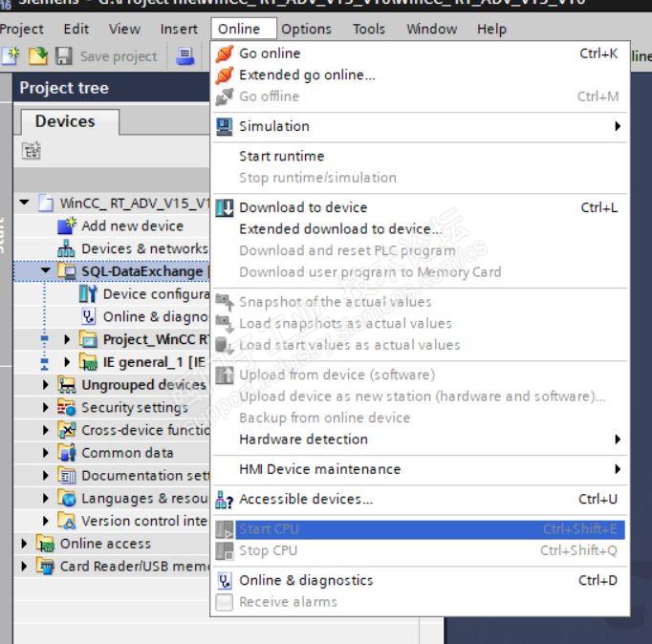Click the Documentation settings icon
Viewport: 652px width, 644px height.
click(x=67, y=476)
